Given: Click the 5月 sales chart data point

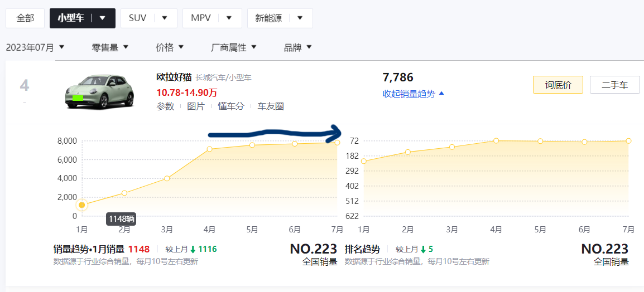Looking at the screenshot, I should coord(252,145).
